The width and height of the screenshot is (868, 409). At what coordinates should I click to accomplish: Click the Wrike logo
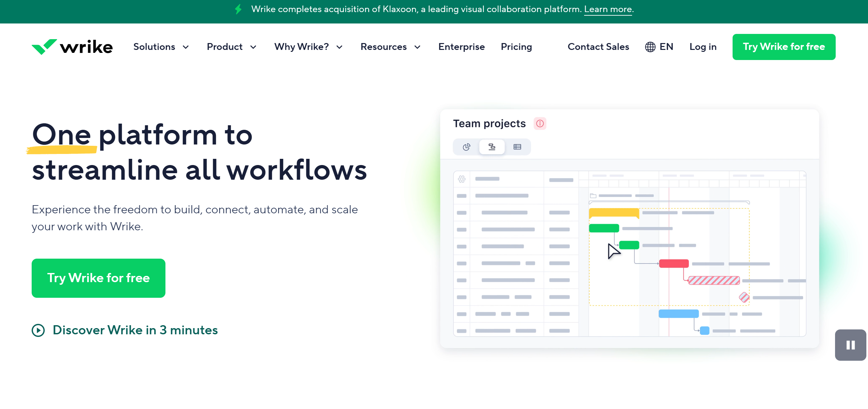point(72,47)
